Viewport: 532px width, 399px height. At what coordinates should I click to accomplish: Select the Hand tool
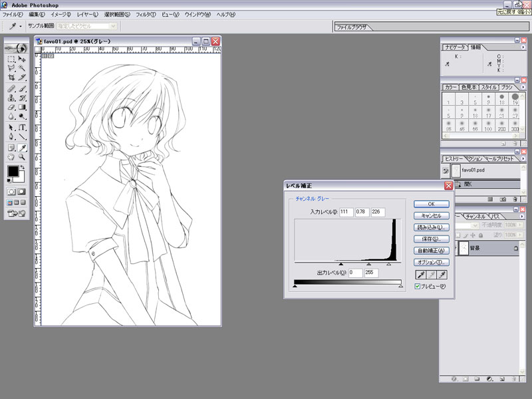[11, 157]
